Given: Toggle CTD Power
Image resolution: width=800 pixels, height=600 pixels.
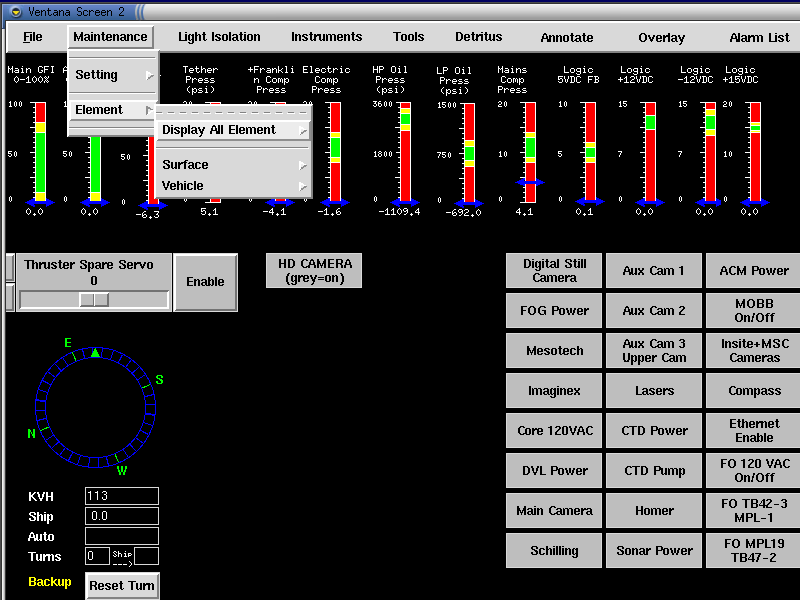Looking at the screenshot, I should pyautogui.click(x=654, y=431).
